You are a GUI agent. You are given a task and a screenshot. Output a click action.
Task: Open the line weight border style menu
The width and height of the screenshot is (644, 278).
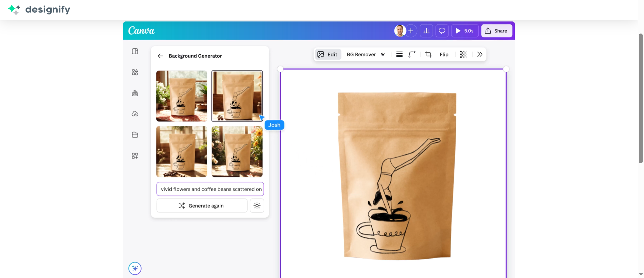(x=399, y=54)
